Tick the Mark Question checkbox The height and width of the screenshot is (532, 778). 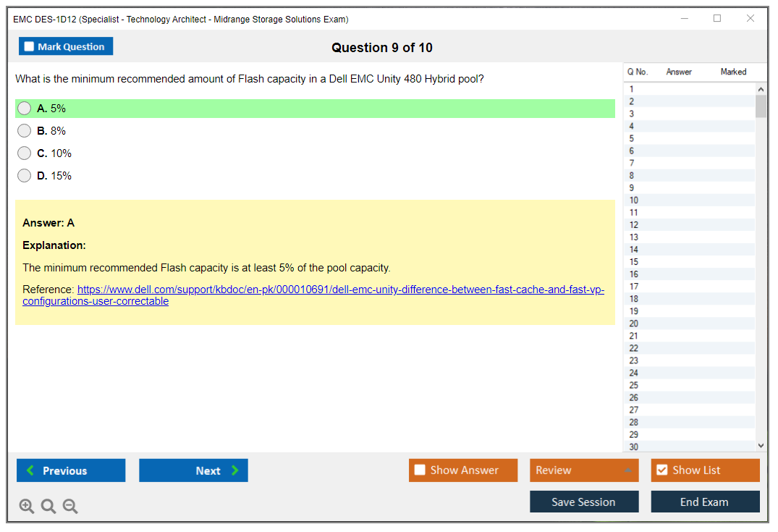[30, 47]
